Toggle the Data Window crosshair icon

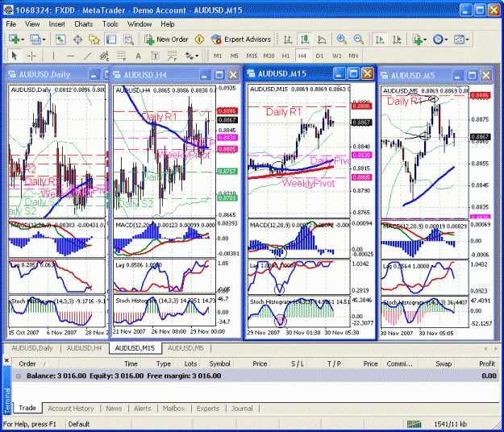[x=77, y=39]
